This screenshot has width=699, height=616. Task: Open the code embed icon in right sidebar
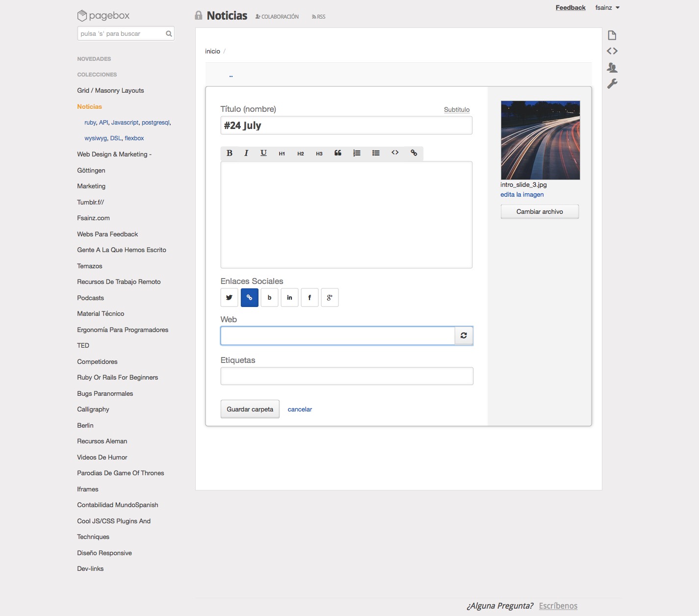click(612, 51)
